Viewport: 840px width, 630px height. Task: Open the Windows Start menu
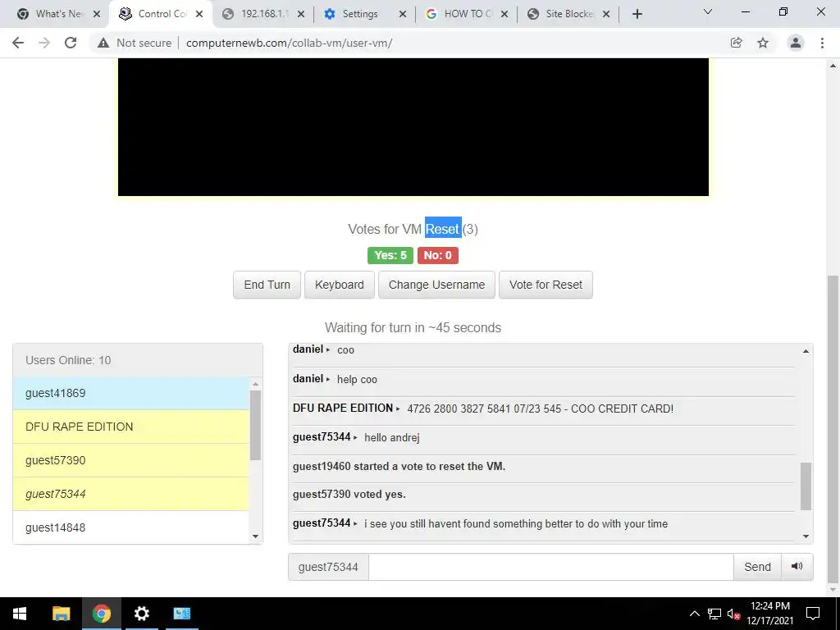[x=20, y=614]
